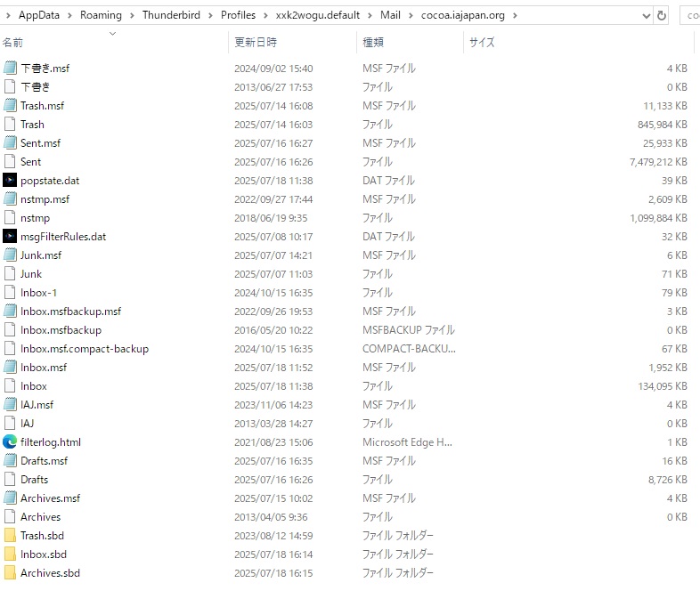
Task: Select the file named Inbox
Action: point(34,386)
